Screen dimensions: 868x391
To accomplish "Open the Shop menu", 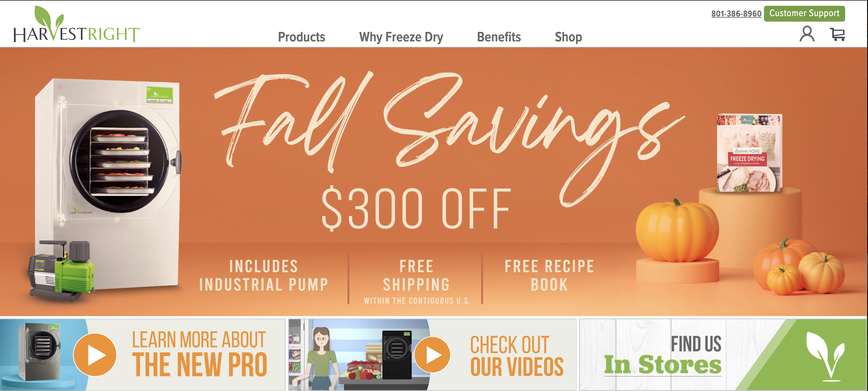I will (x=568, y=37).
